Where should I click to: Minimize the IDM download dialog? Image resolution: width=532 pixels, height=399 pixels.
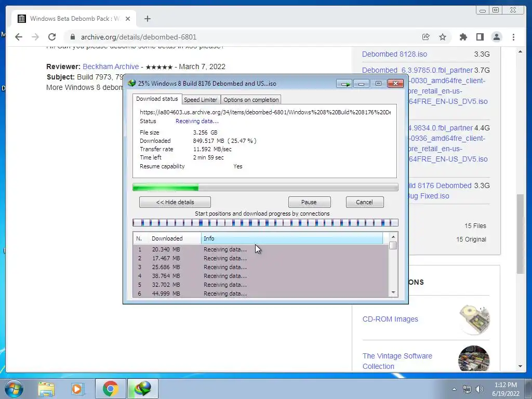[362, 84]
